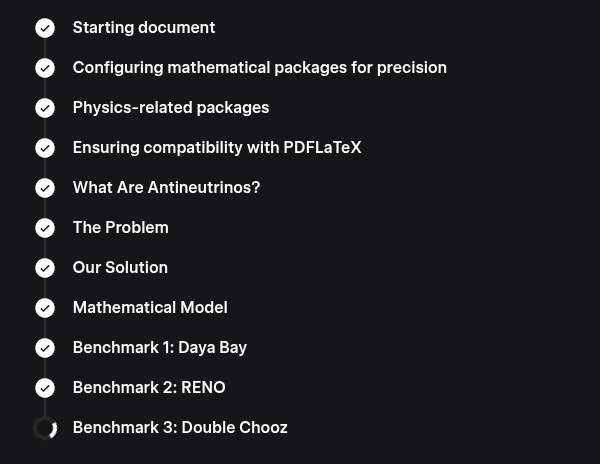Viewport: 600px width, 464px height.
Task: Click the checkmark icon beside Starting document
Action: (45, 28)
